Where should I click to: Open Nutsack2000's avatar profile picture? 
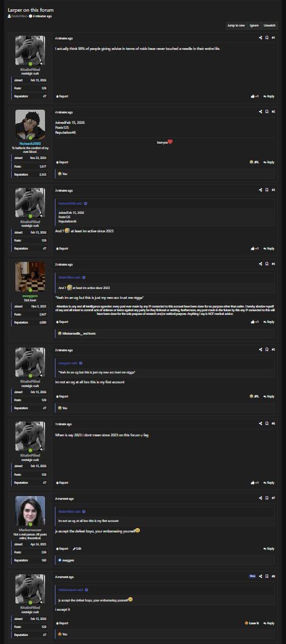[30, 125]
